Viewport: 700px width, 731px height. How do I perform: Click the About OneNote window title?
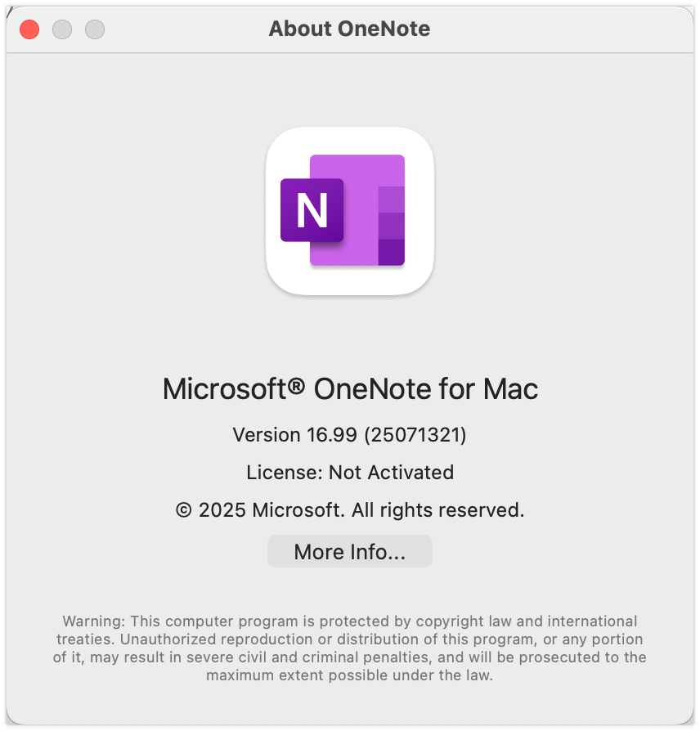coord(349,29)
